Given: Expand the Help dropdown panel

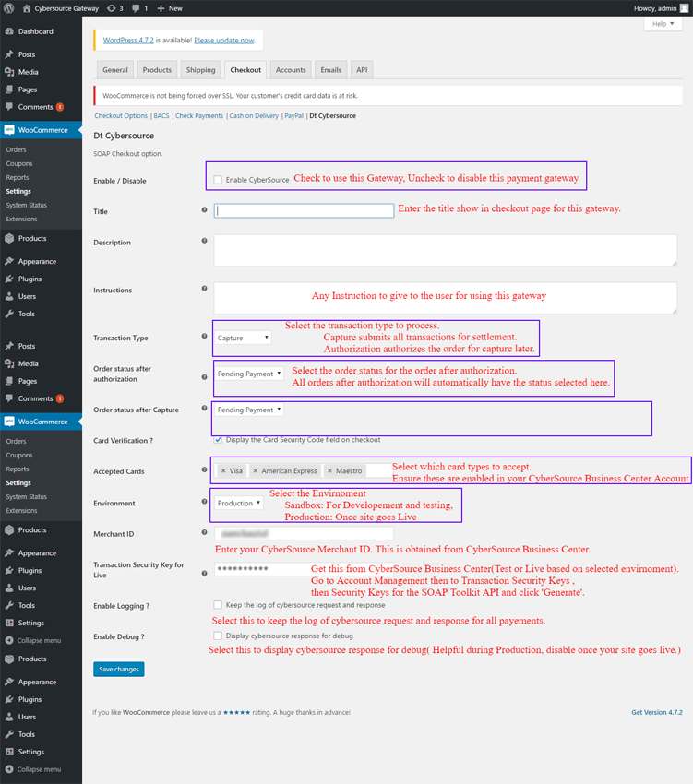Looking at the screenshot, I should coord(663,23).
